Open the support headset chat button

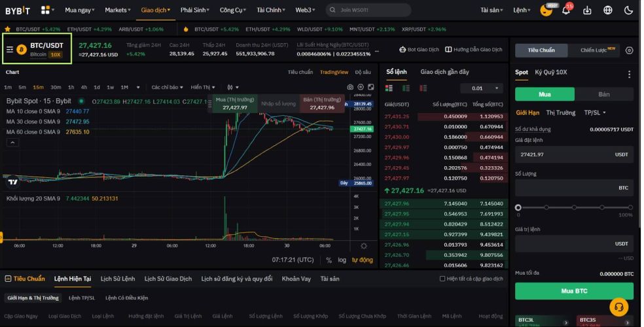[x=618, y=307]
